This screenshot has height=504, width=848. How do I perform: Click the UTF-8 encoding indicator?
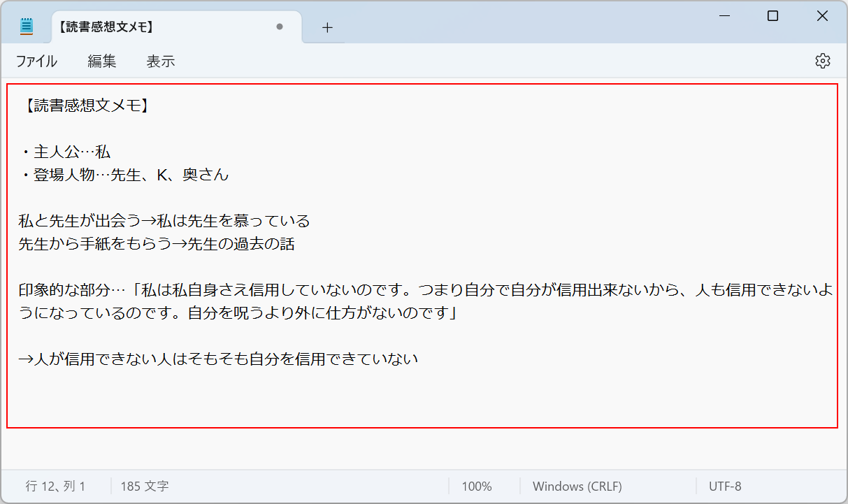click(725, 487)
